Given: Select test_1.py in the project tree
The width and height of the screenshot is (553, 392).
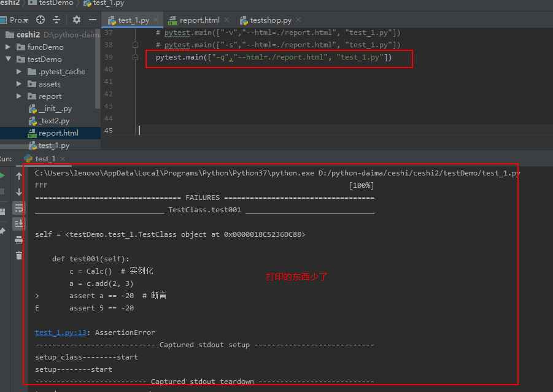Looking at the screenshot, I should click(53, 145).
